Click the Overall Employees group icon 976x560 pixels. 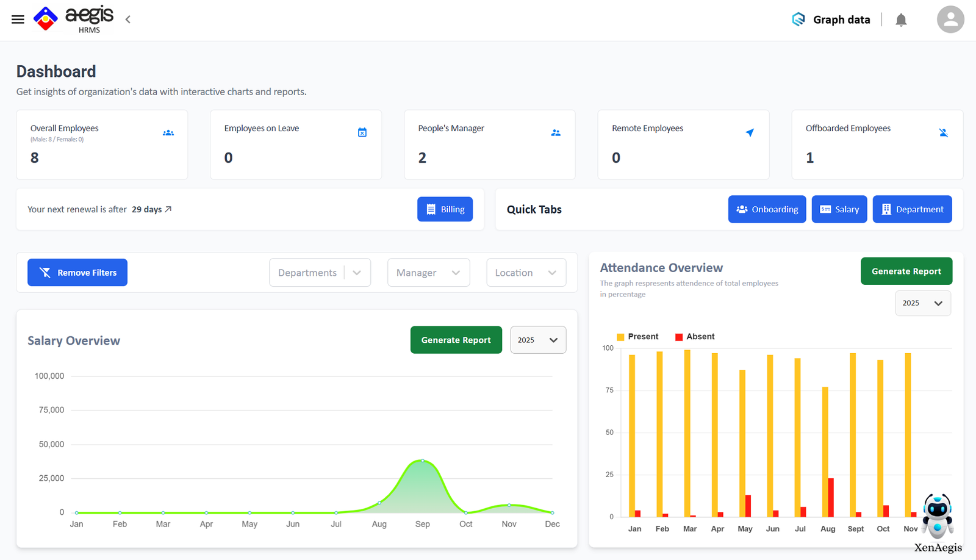click(x=168, y=133)
